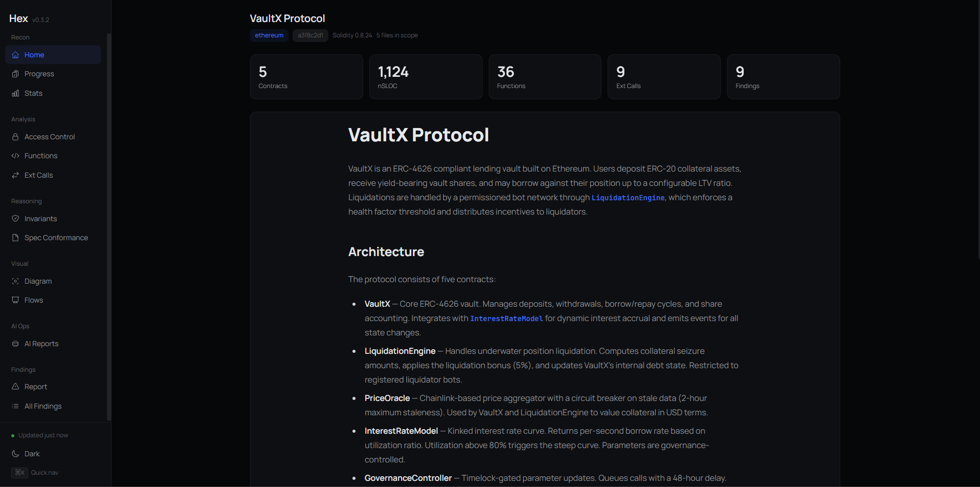980x487 pixels.
Task: Open Access Control analysis
Action: point(50,137)
